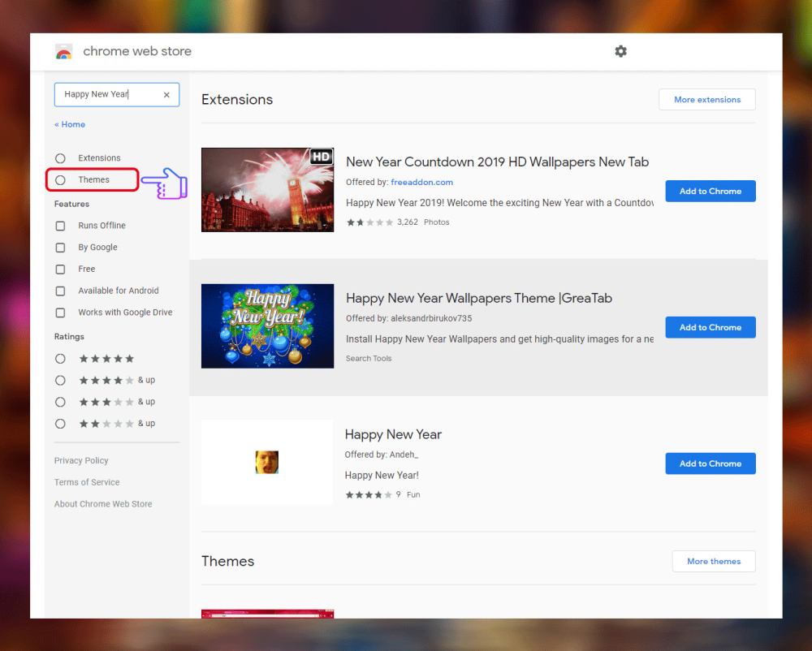Image resolution: width=812 pixels, height=651 pixels.
Task: Open the Privacy Policy link
Action: [81, 461]
